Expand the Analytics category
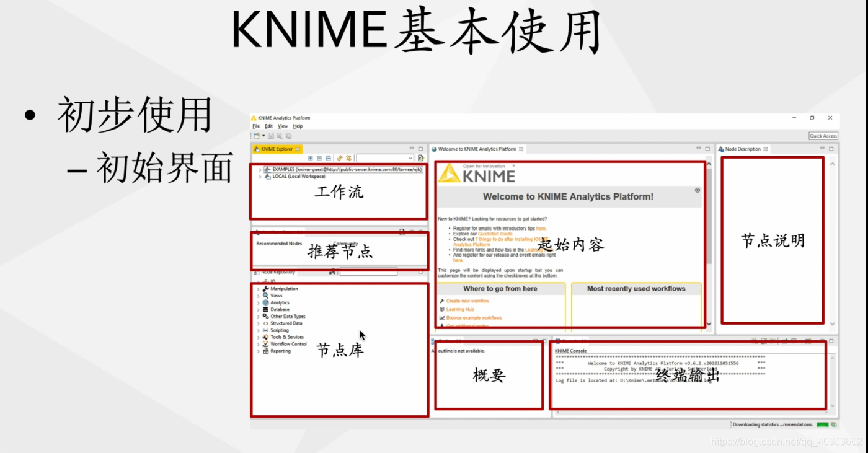 pyautogui.click(x=259, y=302)
